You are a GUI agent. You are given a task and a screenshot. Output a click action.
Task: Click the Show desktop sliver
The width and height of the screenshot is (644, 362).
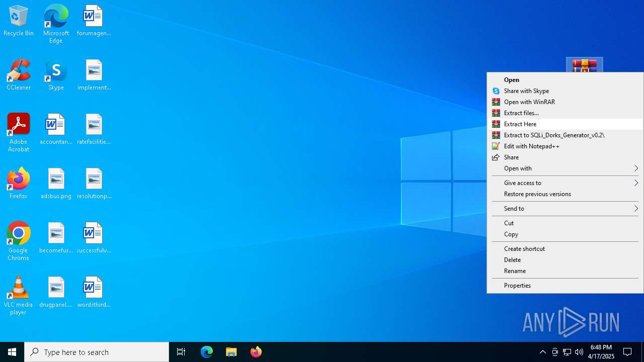pyautogui.click(x=642, y=352)
